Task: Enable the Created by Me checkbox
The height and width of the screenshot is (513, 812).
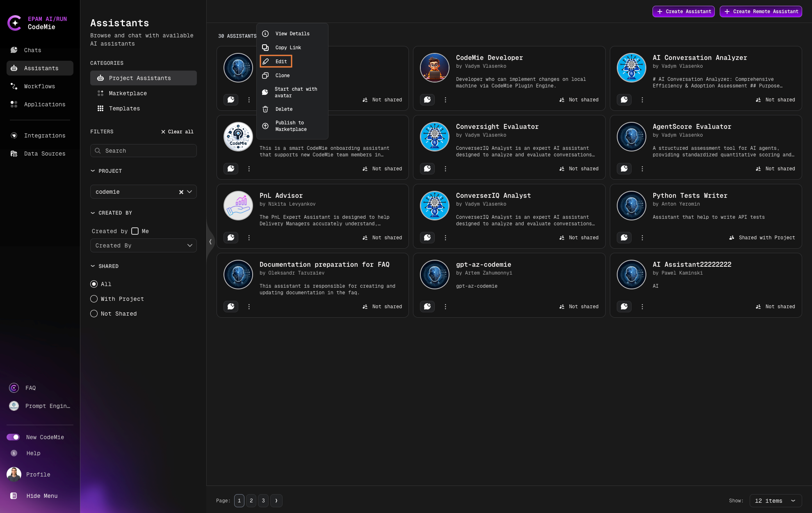Action: (135, 231)
